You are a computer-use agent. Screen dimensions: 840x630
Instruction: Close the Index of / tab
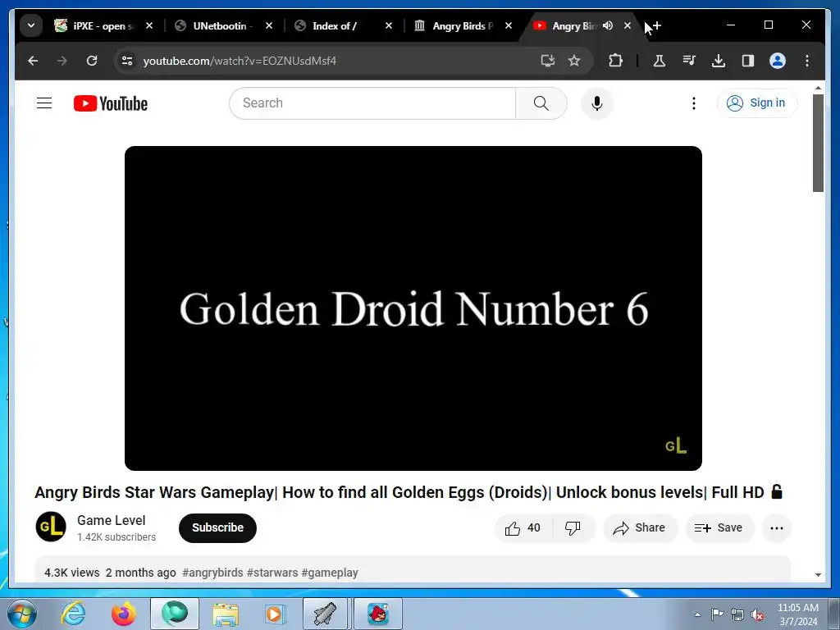pos(389,25)
